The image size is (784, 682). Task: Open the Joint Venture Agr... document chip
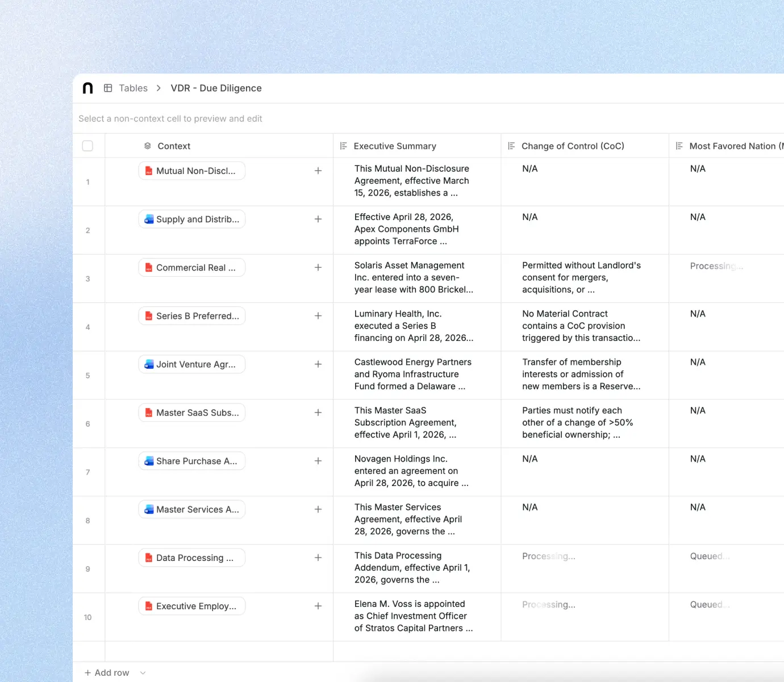tap(192, 364)
